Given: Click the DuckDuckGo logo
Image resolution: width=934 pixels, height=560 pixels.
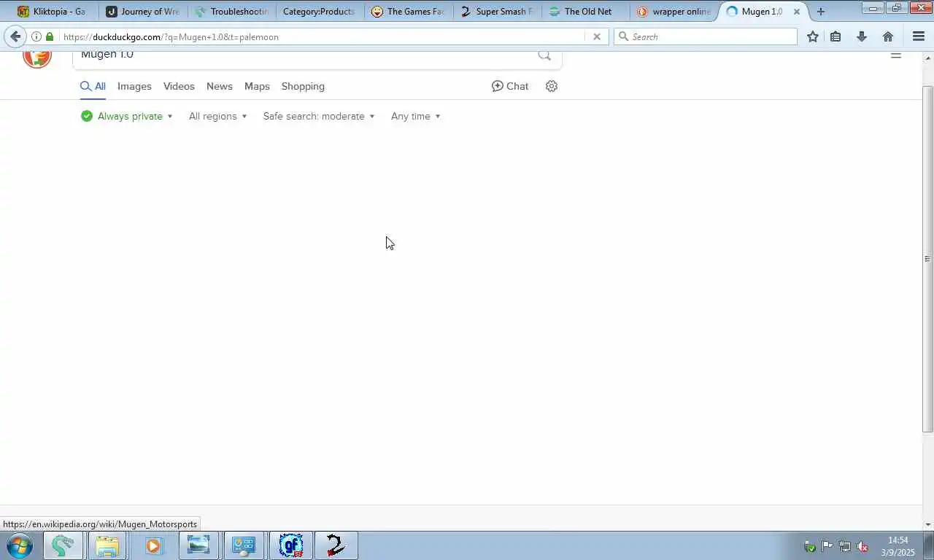Looking at the screenshot, I should (37, 58).
